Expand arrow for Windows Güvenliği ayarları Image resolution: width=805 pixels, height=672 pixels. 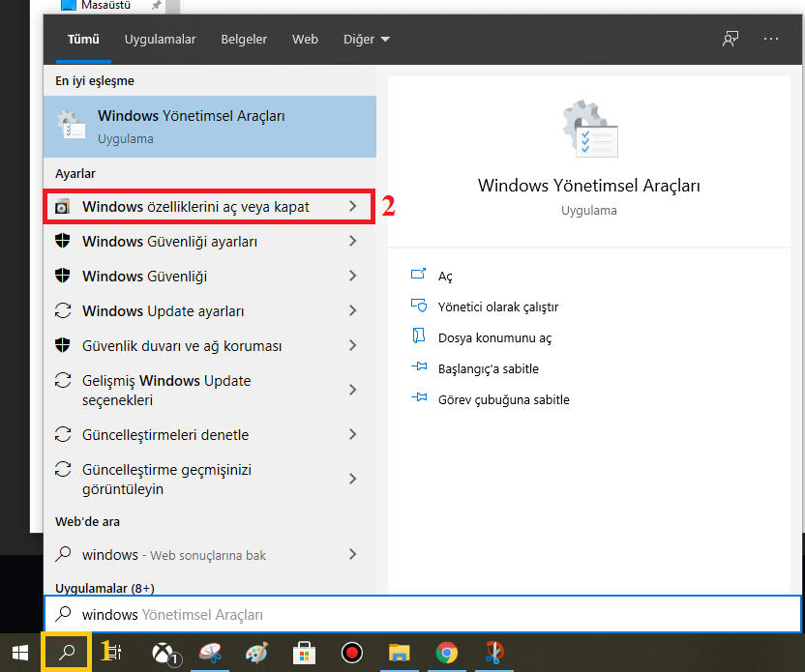pyautogui.click(x=353, y=241)
